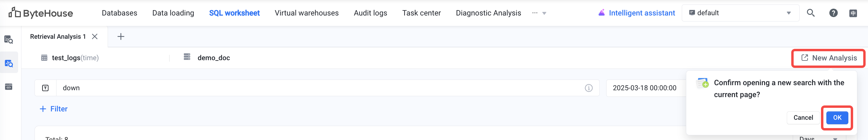Click the info icon in search field

pos(588,88)
